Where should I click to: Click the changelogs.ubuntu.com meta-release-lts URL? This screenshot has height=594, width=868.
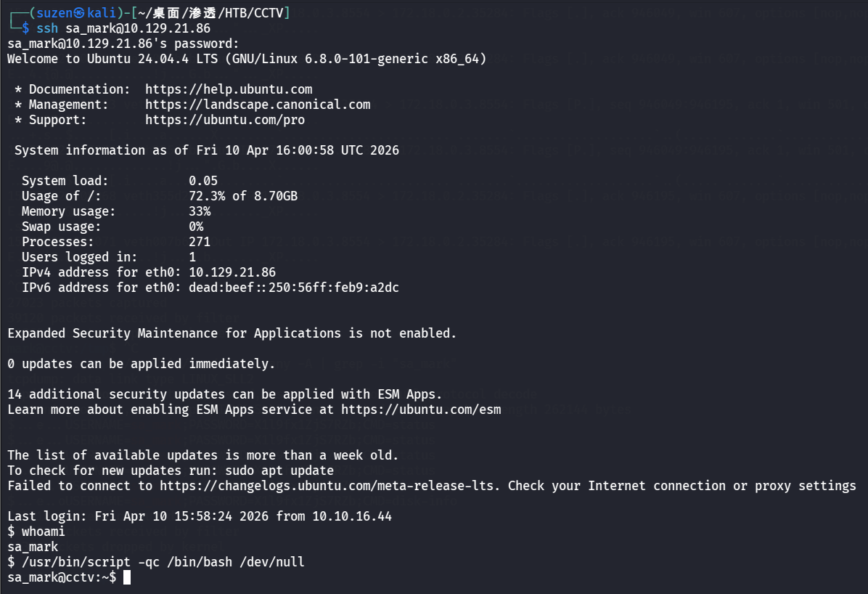pyautogui.click(x=329, y=486)
